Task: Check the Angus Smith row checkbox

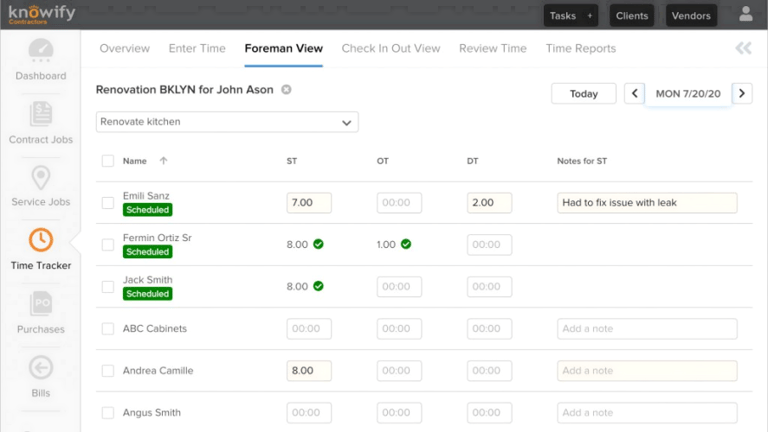Action: click(108, 413)
